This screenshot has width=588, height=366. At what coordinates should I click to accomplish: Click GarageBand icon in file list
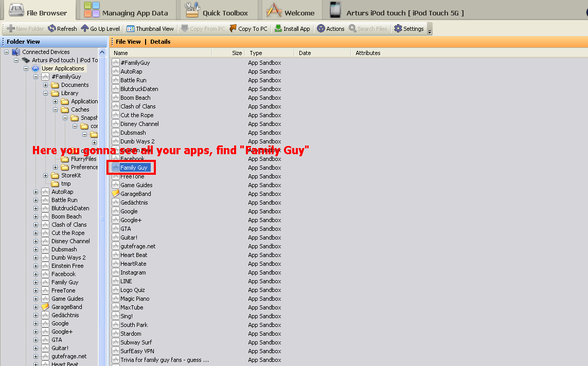coord(116,194)
